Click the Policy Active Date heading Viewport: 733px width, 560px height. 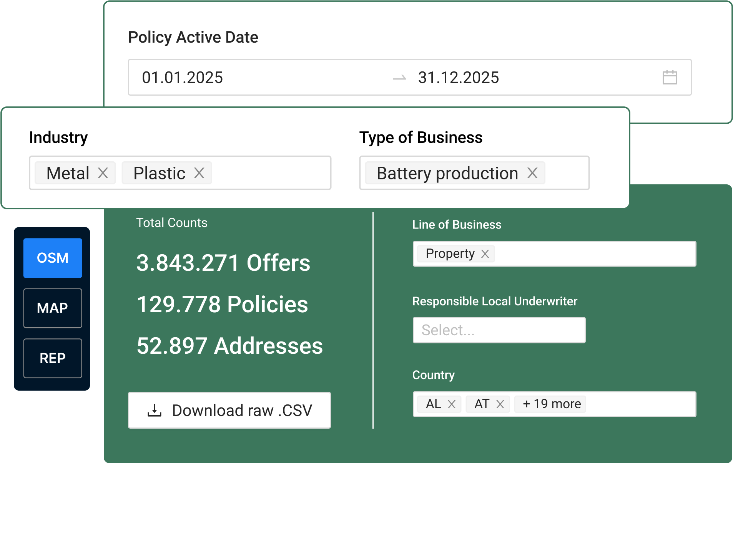193,37
